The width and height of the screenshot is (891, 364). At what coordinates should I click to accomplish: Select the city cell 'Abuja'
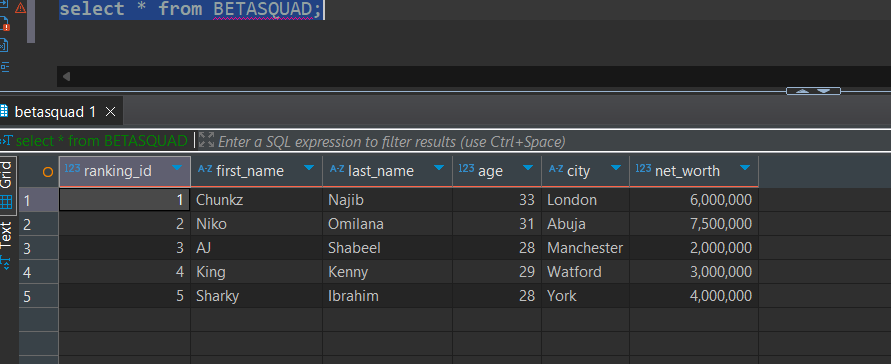pos(585,224)
